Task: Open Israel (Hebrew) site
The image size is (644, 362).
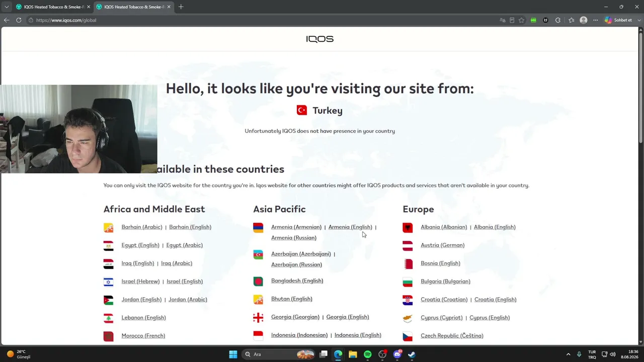Action: pos(140,282)
